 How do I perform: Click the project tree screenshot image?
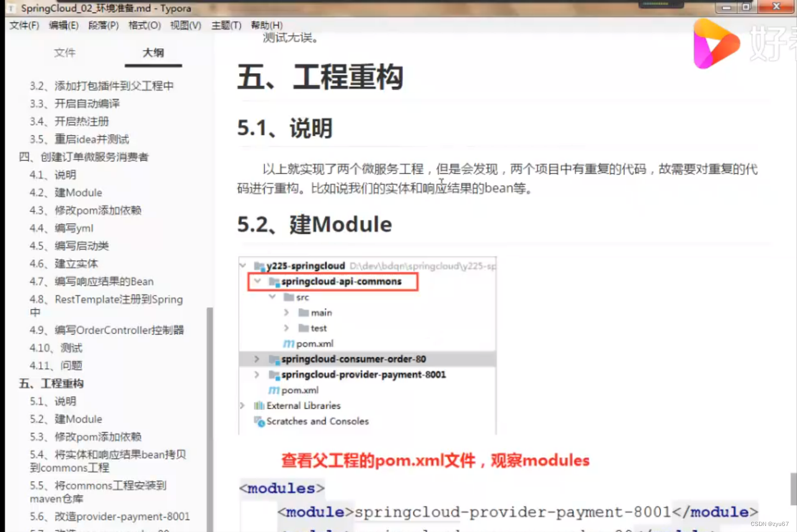click(367, 346)
